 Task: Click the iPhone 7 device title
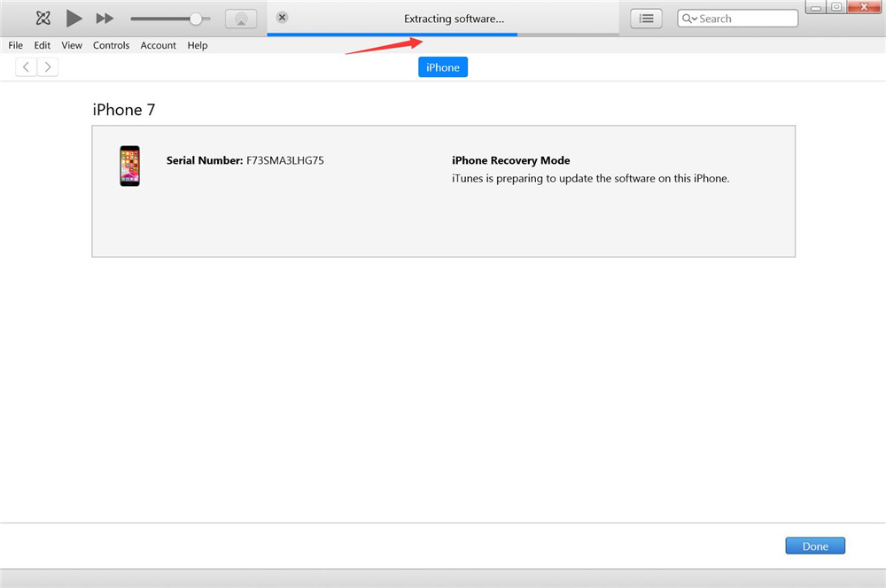[124, 110]
